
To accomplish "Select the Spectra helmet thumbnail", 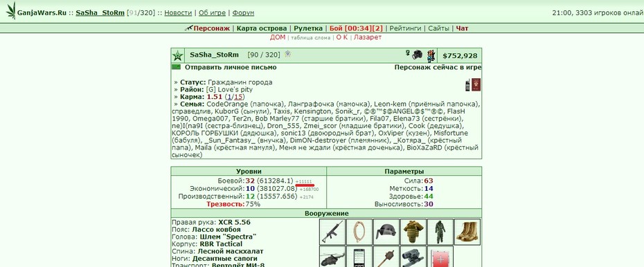I will tap(386, 232).
